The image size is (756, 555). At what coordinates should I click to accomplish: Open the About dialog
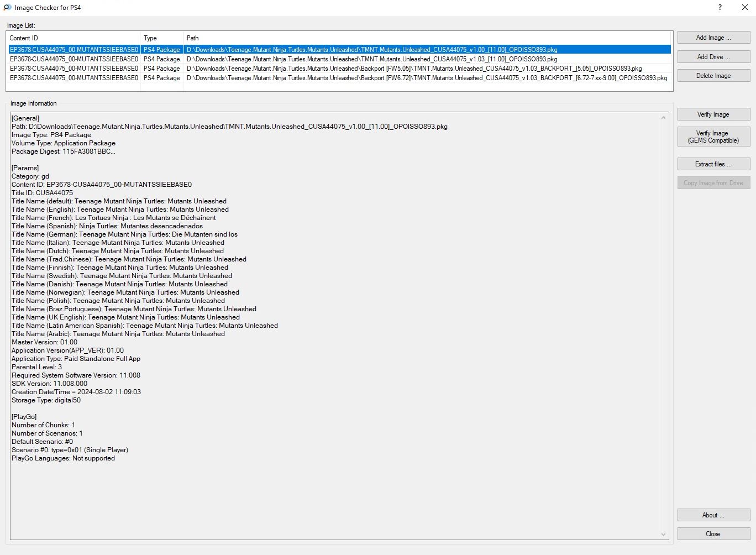tap(713, 515)
